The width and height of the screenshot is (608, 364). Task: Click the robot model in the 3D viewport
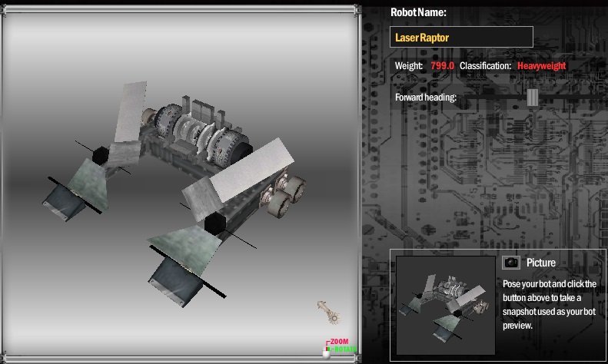pyautogui.click(x=174, y=194)
